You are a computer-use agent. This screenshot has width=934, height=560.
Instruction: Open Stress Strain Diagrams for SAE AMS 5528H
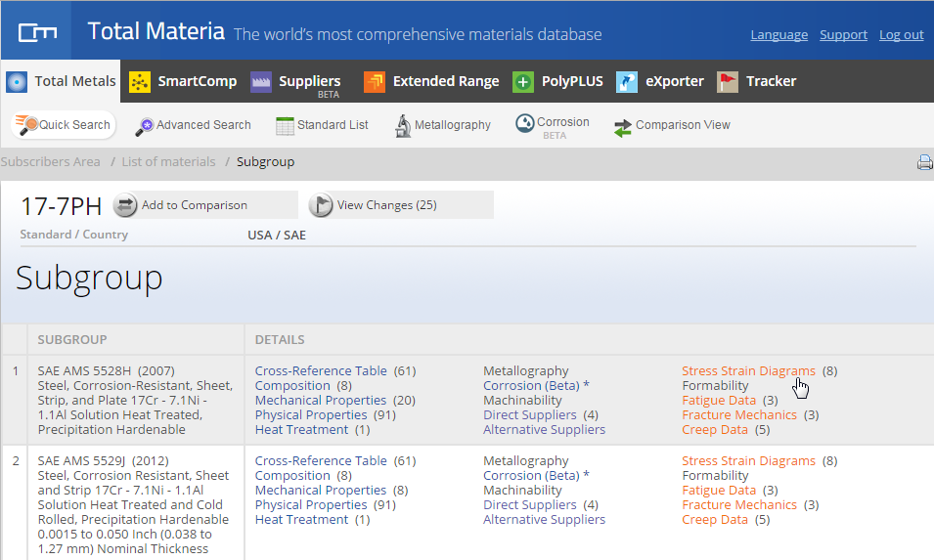point(749,370)
